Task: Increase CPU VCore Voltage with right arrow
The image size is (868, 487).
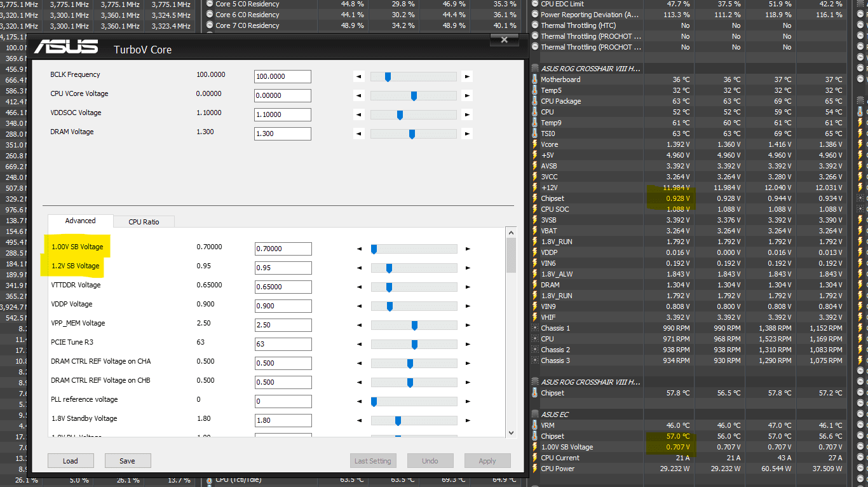Action: (x=467, y=95)
